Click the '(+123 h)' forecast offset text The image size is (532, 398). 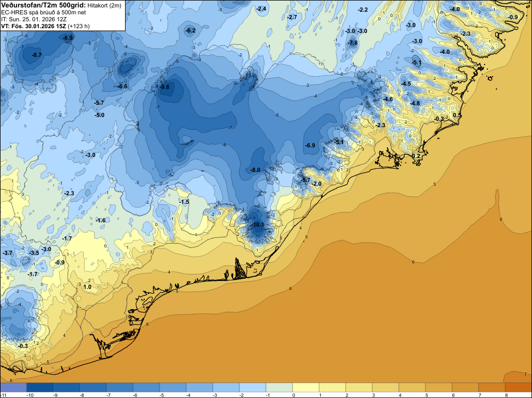pyautogui.click(x=79, y=26)
